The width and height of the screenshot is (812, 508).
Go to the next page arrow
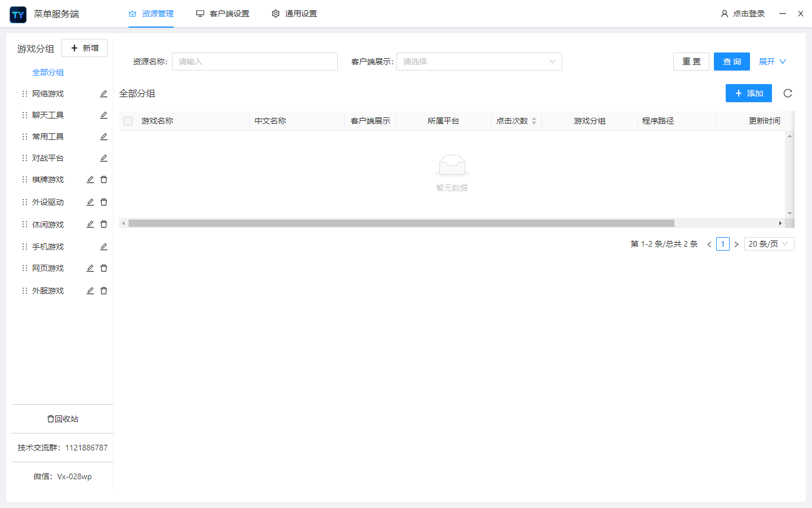tap(736, 244)
